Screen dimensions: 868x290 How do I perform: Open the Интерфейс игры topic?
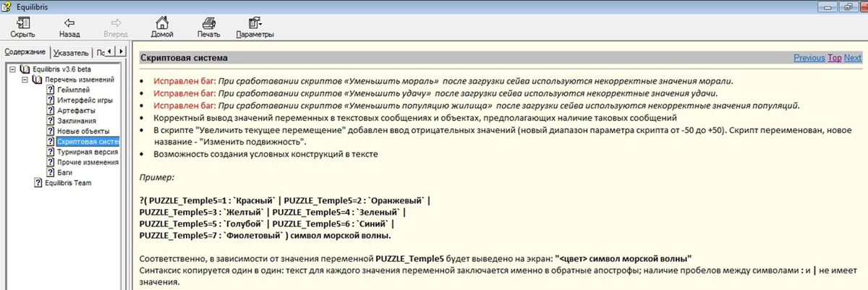(84, 101)
